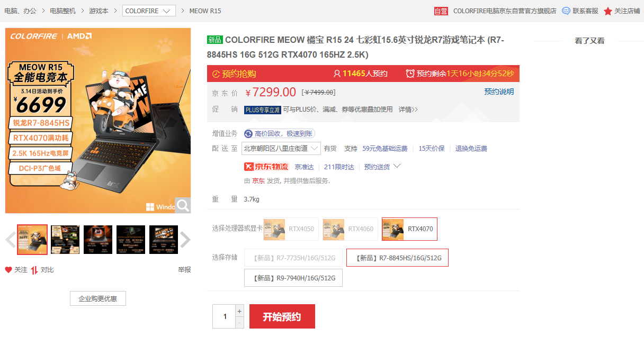Image resolution: width=644 pixels, height=337 pixels.
Task: Go to 电脑、办公 breadcrumb category
Action: pos(21,11)
